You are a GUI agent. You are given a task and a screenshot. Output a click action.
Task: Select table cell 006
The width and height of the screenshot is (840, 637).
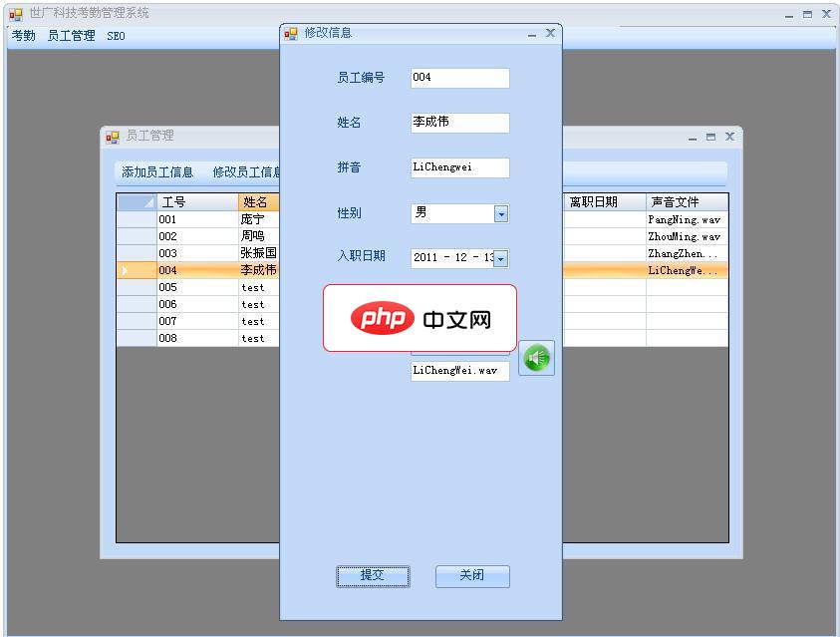(197, 304)
